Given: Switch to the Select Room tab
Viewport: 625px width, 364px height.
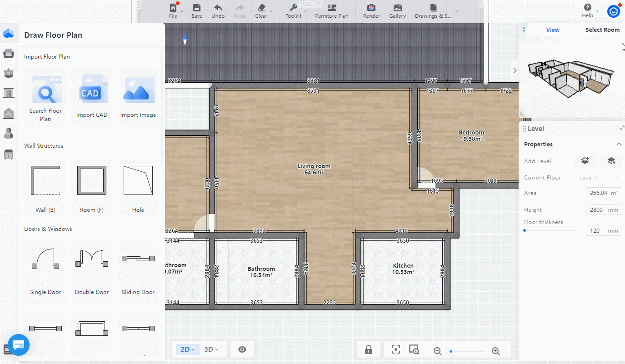Looking at the screenshot, I should 602,30.
